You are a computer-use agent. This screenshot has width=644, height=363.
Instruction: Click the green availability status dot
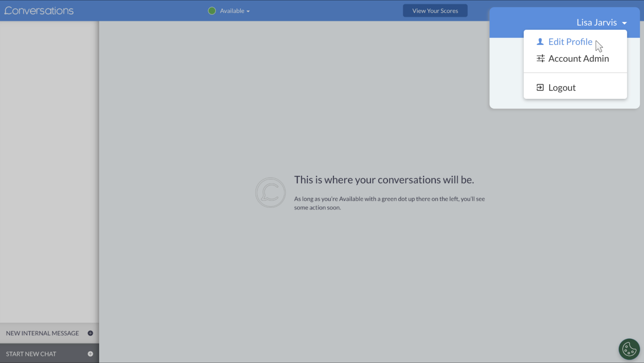coord(212,11)
